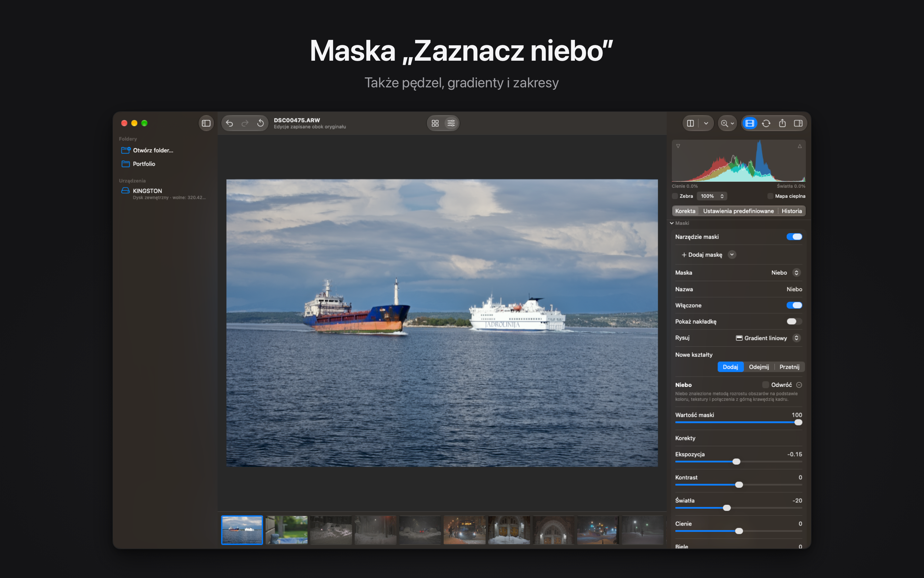This screenshot has width=924, height=578.
Task: Toggle the Włączone switch
Action: coord(794,305)
